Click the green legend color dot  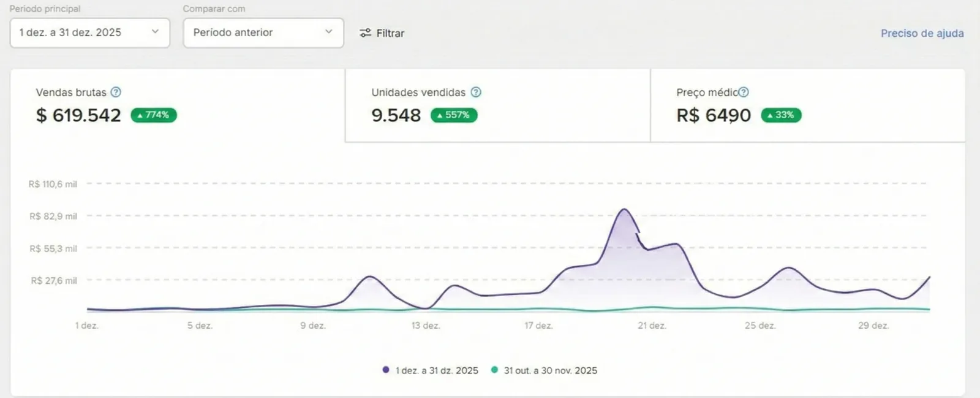494,370
